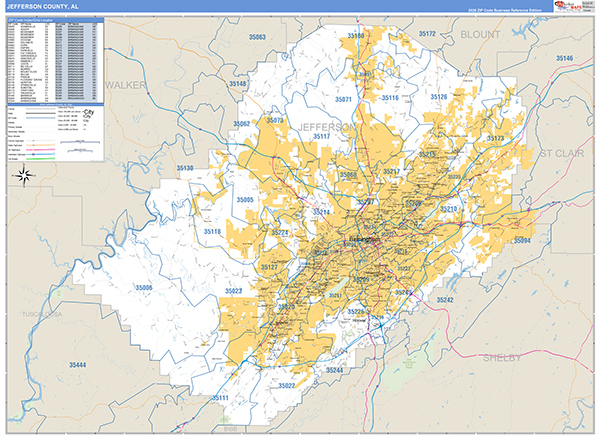Viewport: 600px width, 435px height.
Task: Click the ZIP code 35242 label
Action: [445, 300]
